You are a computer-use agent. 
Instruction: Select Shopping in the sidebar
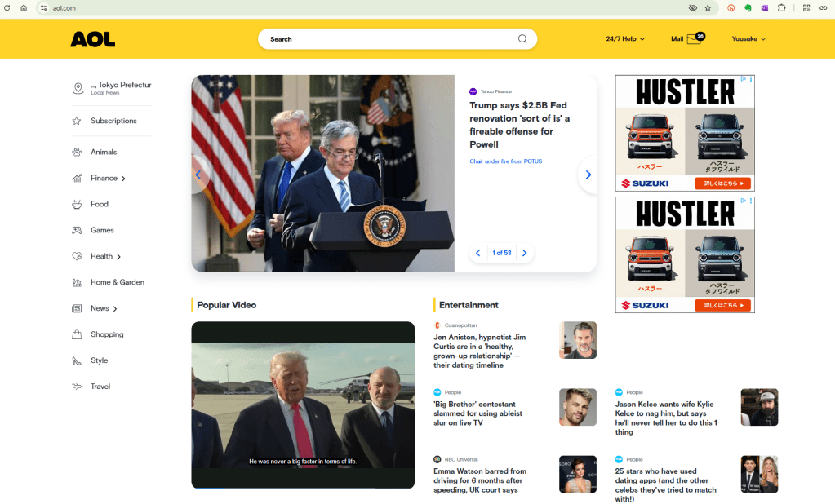pos(106,334)
